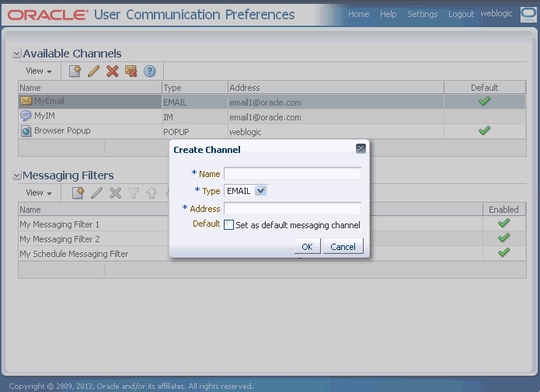Click the weblogic username link
The image size is (540, 392).
click(496, 13)
